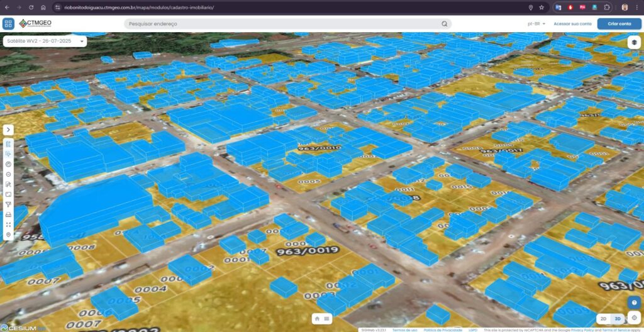Open the list menu icon at bottom

tap(327, 319)
